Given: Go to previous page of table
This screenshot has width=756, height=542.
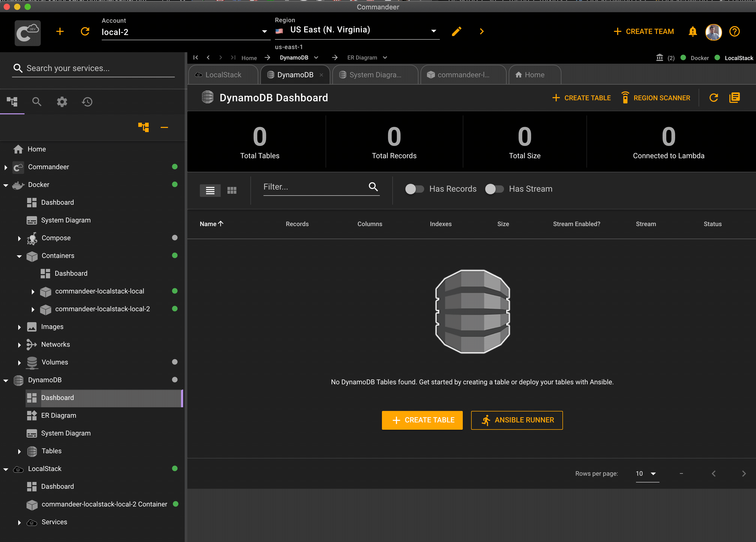Looking at the screenshot, I should pos(714,474).
